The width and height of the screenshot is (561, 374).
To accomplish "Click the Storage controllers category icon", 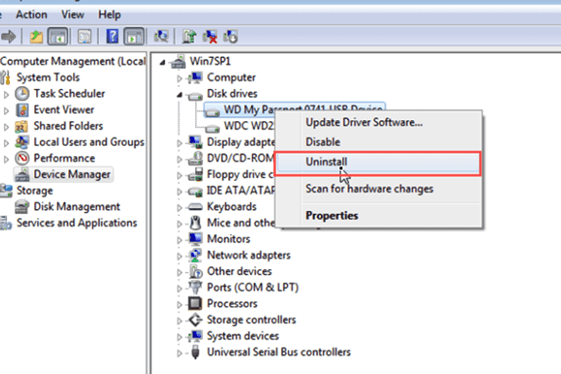I will [x=195, y=320].
